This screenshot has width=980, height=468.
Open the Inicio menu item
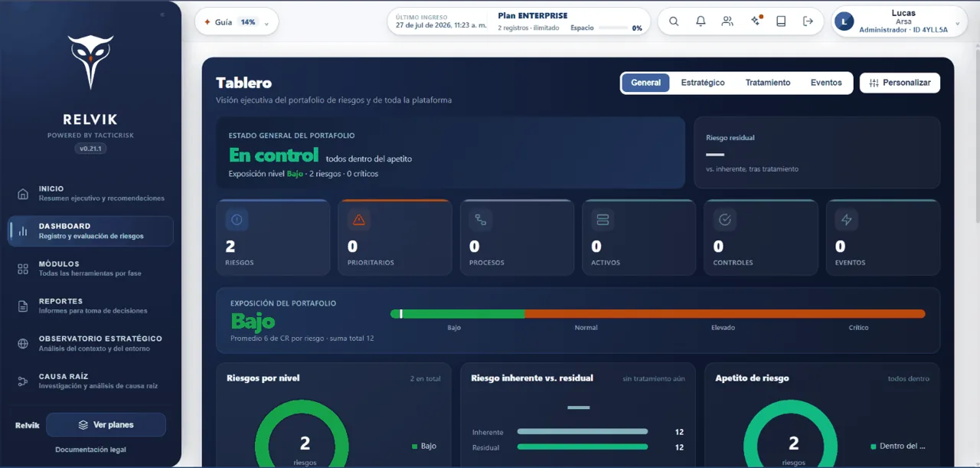coord(91,193)
